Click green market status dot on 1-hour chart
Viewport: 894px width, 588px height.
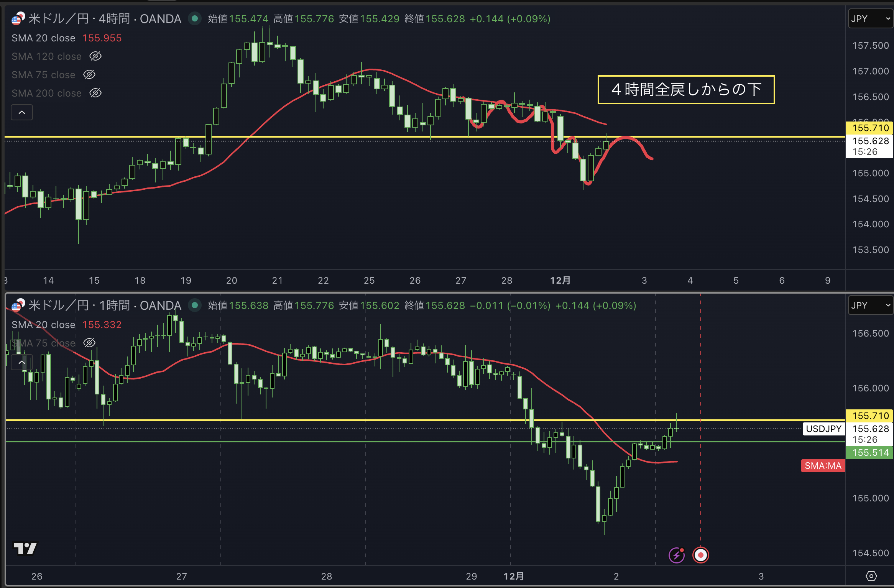[195, 305]
